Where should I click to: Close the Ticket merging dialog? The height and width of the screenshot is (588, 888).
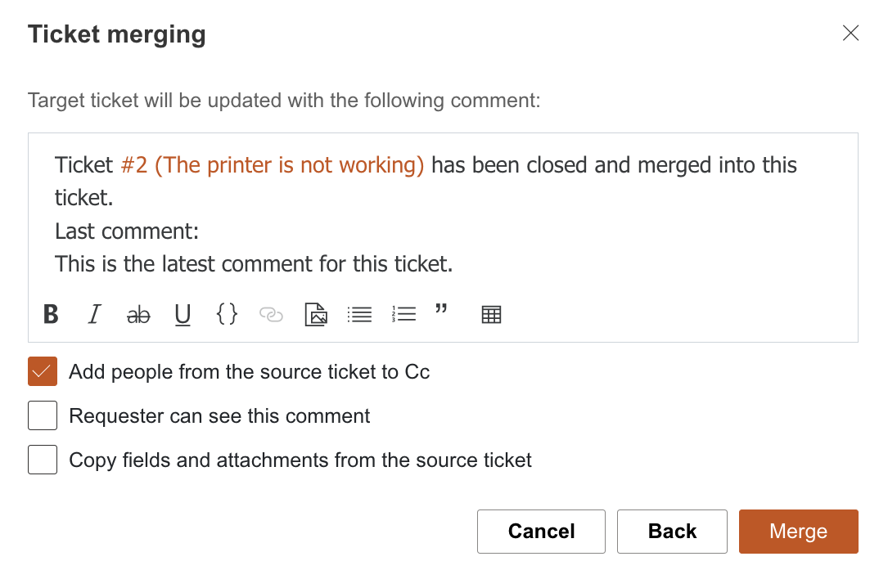pos(850,34)
